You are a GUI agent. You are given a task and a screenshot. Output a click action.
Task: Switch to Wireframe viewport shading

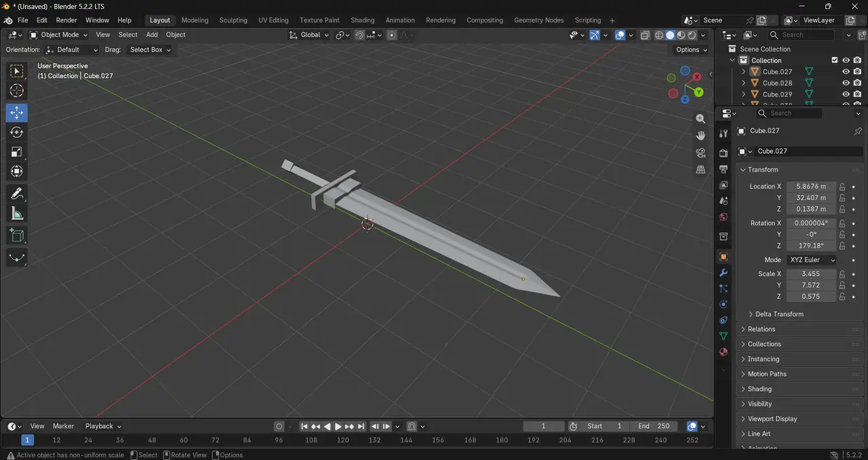pyautogui.click(x=659, y=35)
